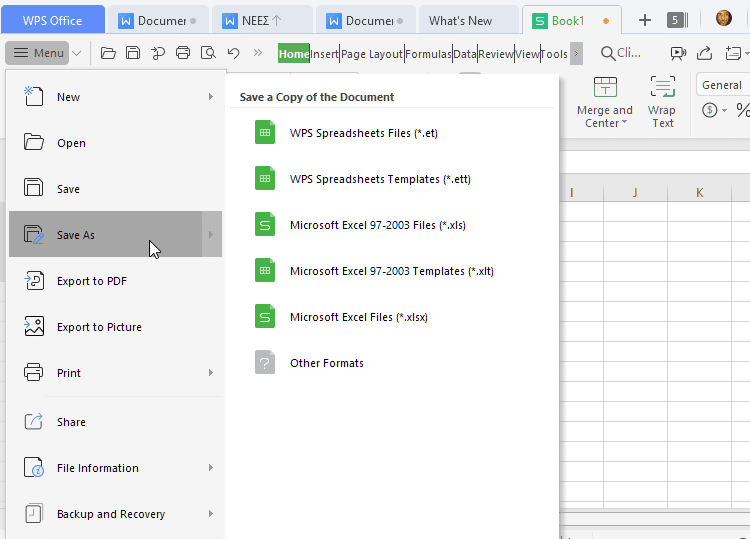This screenshot has height=539, width=750.
Task: Select column K header
Action: (x=699, y=192)
